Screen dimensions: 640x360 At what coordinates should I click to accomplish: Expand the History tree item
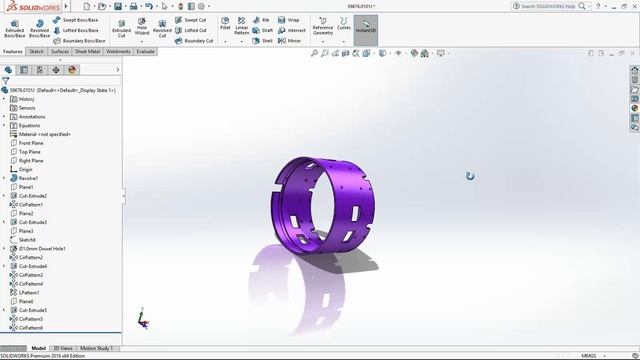[4, 99]
